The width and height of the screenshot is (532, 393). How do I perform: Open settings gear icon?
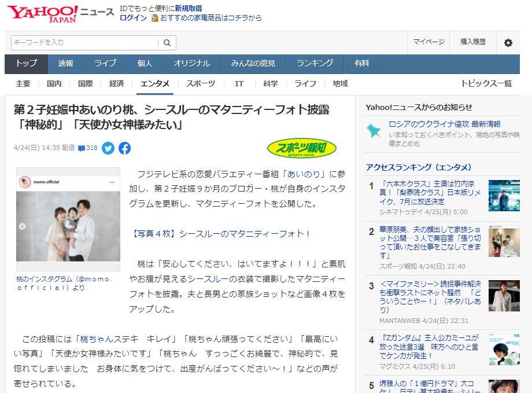pyautogui.click(x=508, y=43)
